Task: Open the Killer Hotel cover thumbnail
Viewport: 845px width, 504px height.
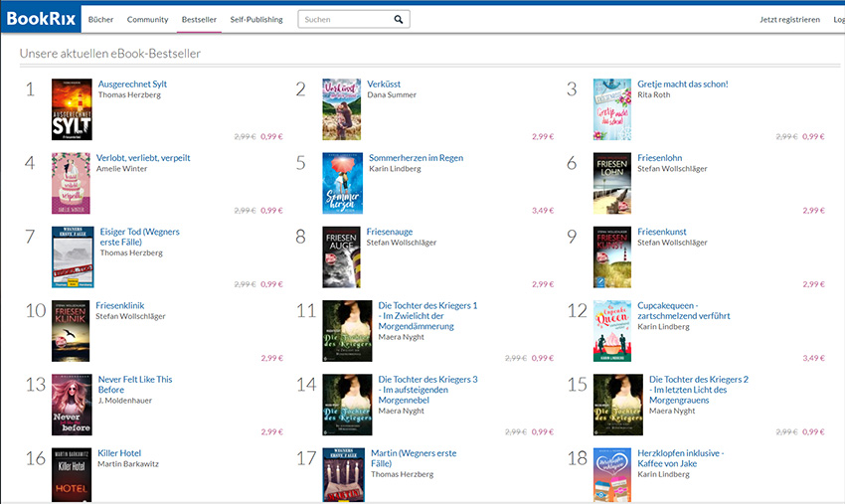Action: pos(72,475)
